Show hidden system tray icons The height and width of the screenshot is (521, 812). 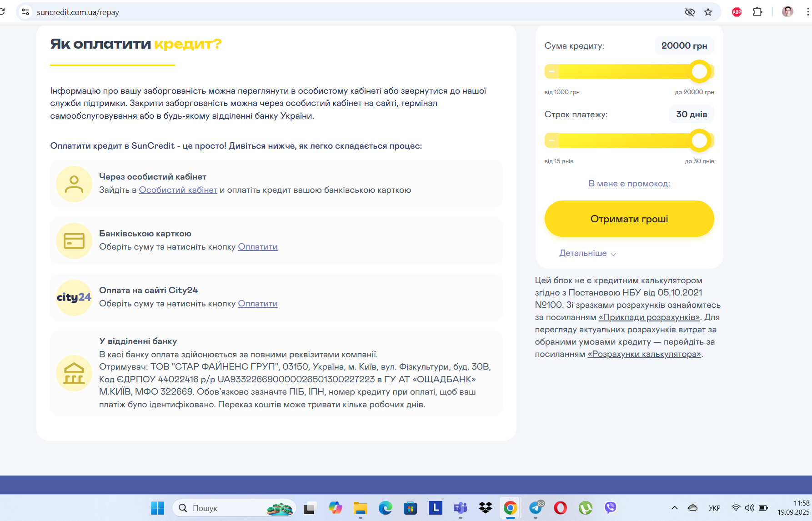point(675,508)
